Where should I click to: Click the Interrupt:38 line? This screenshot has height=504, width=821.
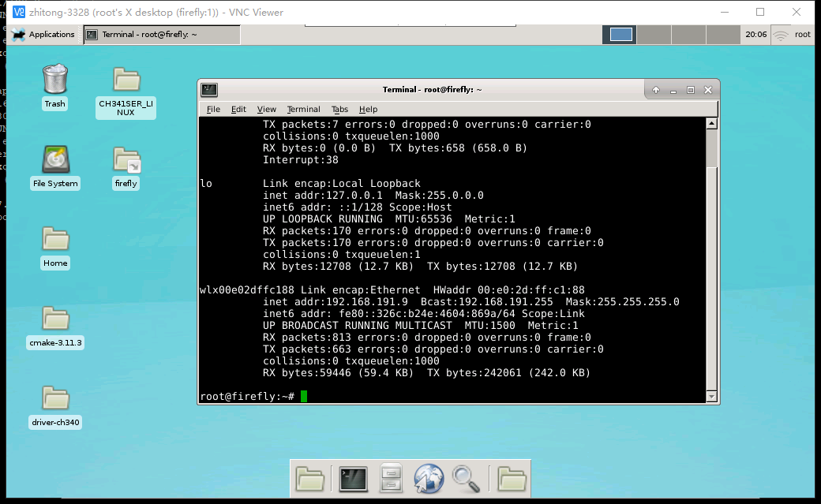coord(301,159)
